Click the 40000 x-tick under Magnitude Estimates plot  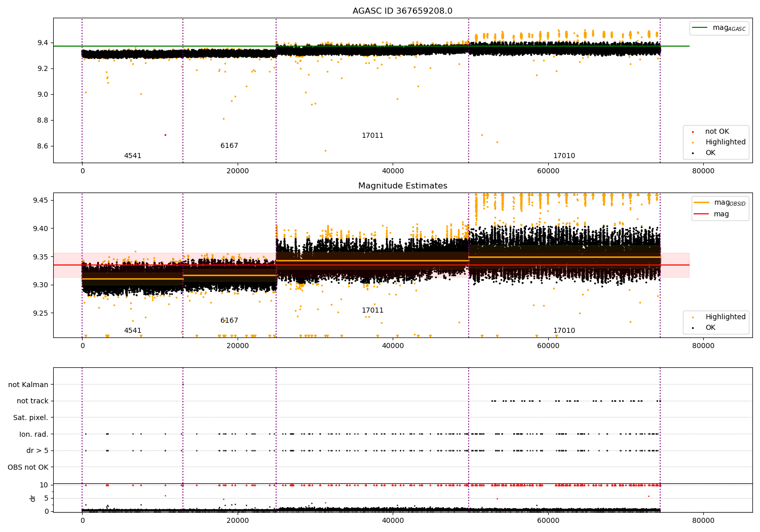393,346
